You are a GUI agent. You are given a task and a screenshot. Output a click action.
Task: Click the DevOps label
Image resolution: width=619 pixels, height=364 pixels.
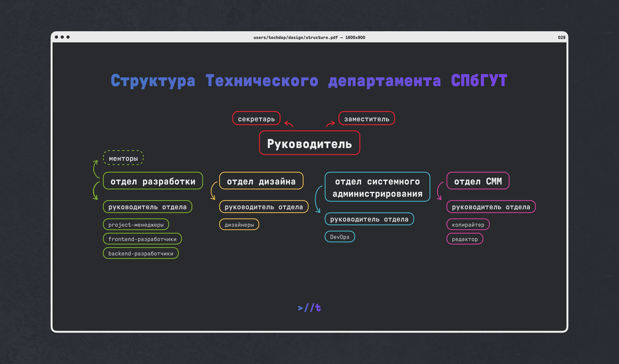[340, 237]
